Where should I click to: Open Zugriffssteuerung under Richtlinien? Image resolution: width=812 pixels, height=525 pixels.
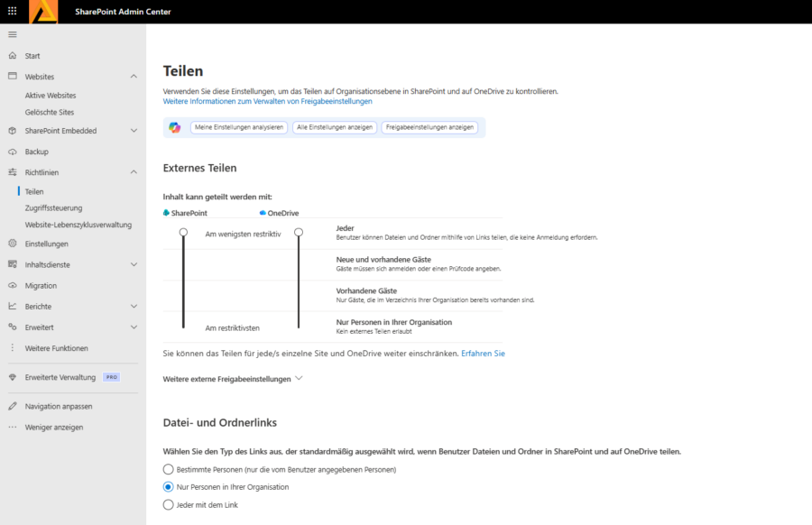pyautogui.click(x=53, y=208)
